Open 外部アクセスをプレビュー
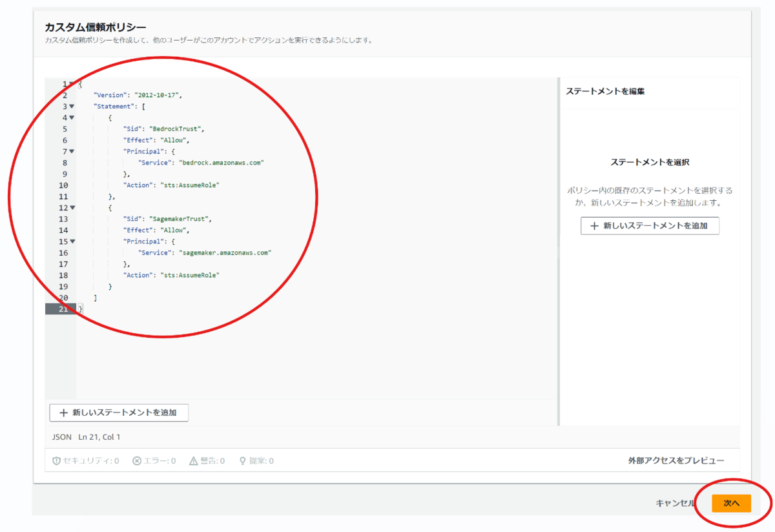Viewport: 775px width, 532px height. pyautogui.click(x=676, y=460)
